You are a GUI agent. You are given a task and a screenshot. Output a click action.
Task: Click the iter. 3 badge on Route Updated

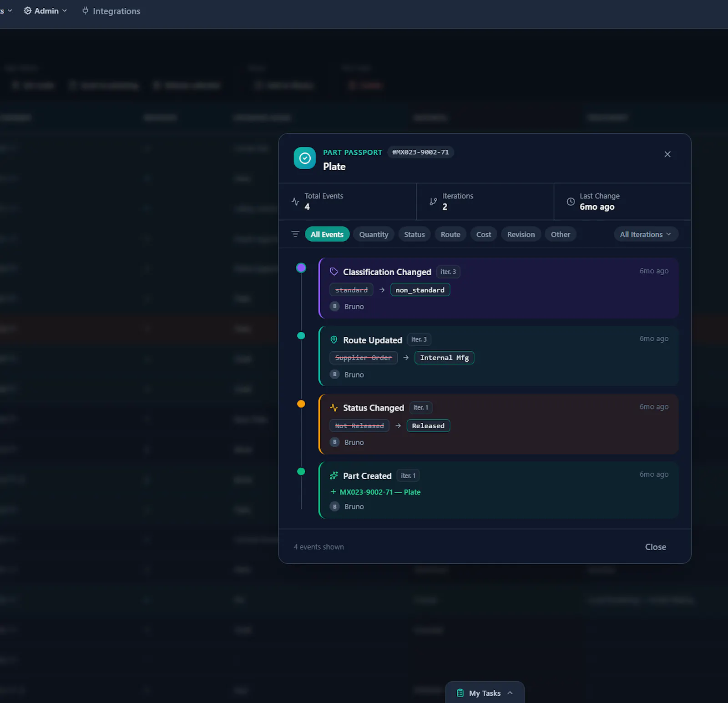click(x=419, y=339)
